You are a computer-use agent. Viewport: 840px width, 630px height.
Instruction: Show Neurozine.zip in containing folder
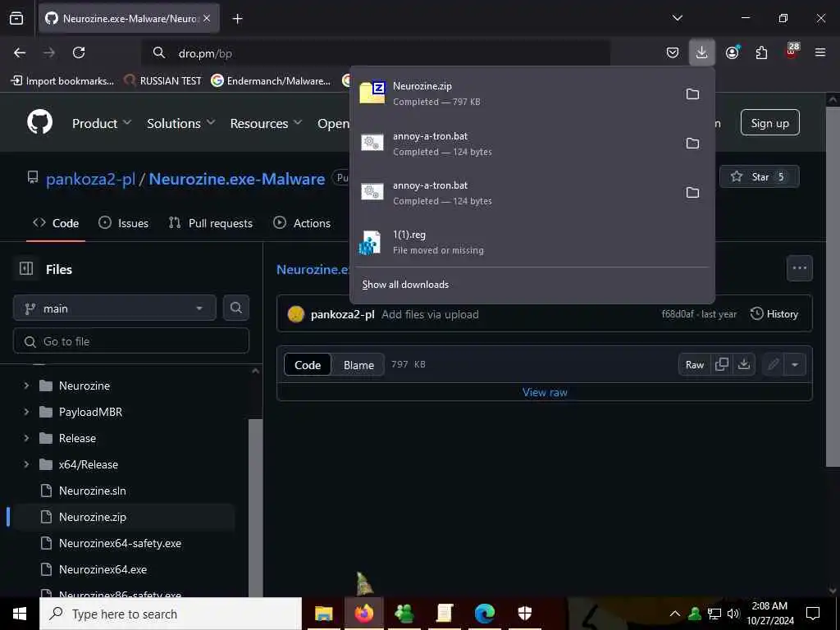click(x=692, y=94)
